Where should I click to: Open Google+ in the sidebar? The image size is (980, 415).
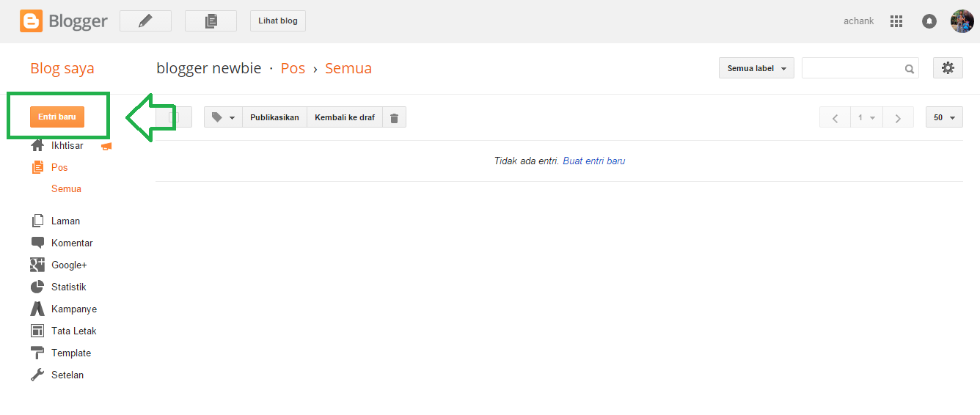click(69, 265)
